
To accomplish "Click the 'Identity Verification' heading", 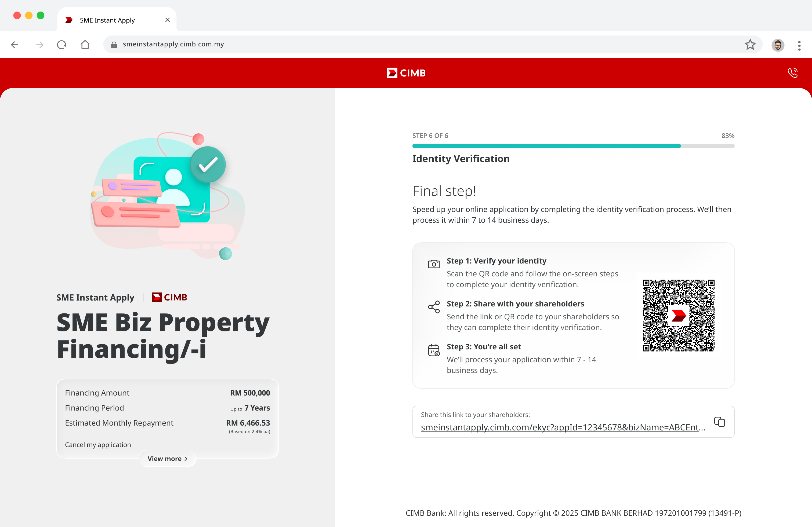I will 461,159.
